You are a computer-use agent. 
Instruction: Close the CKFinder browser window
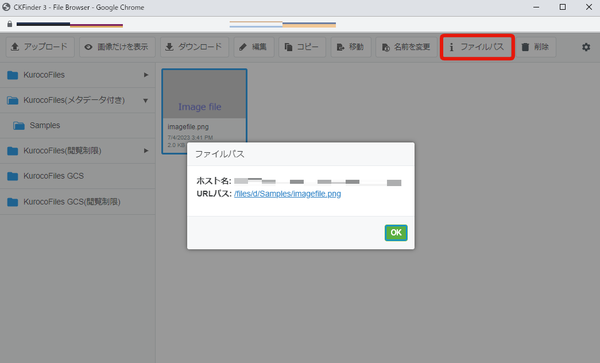pos(589,7)
